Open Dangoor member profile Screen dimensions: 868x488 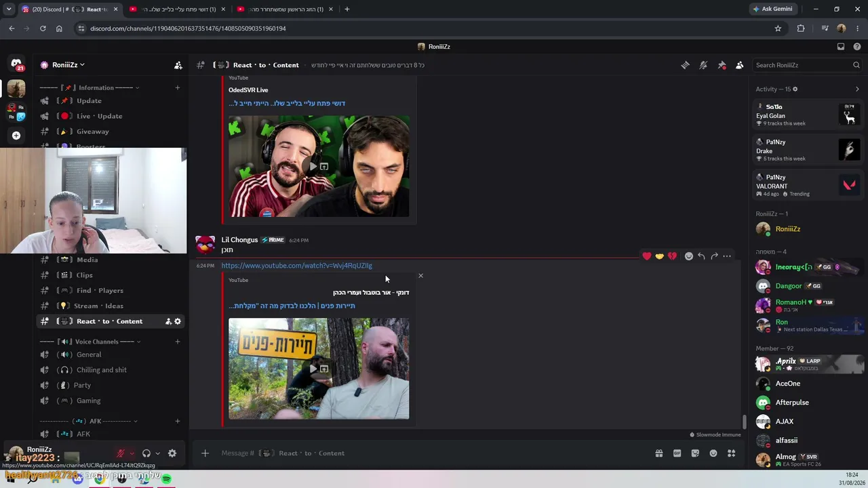pos(808,286)
